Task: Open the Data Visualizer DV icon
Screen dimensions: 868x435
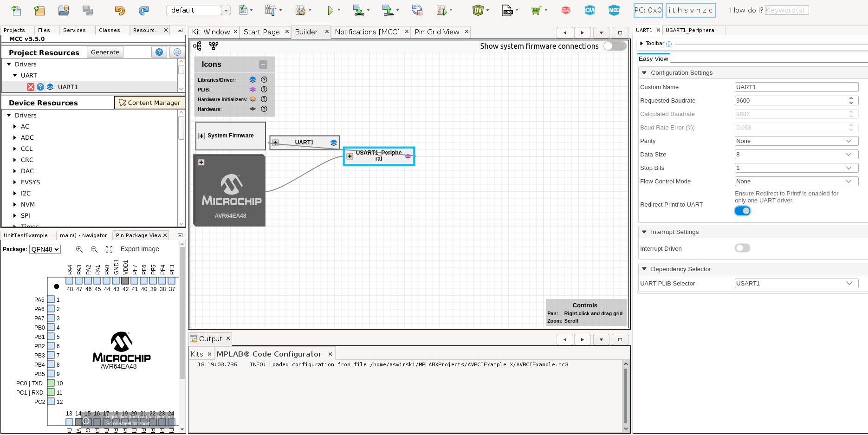Action: tap(478, 10)
